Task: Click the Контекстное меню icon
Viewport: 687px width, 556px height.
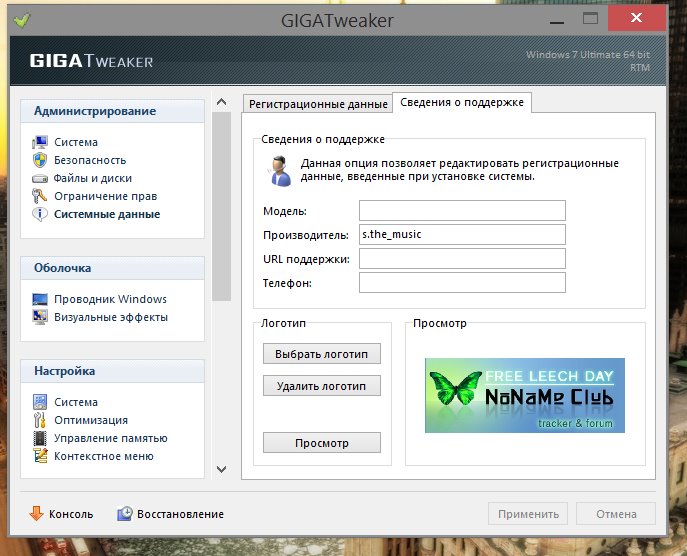Action: [40, 456]
